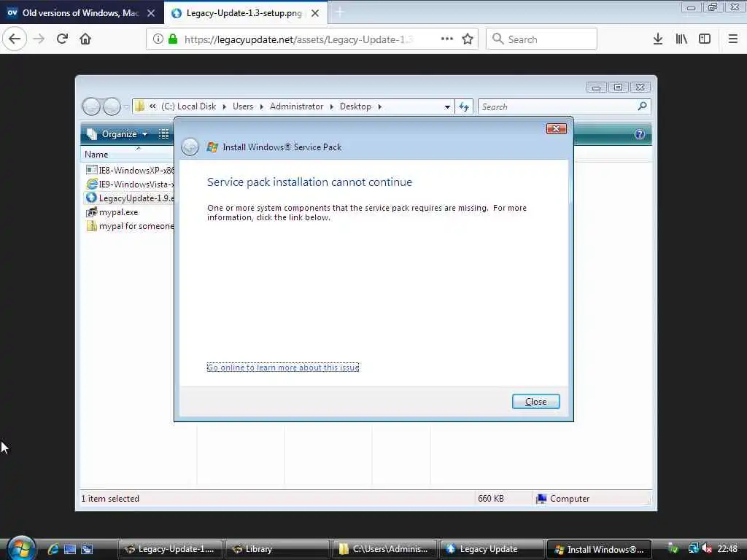This screenshot has height=560, width=747.
Task: Open Explorer help question mark icon
Action: click(x=640, y=134)
